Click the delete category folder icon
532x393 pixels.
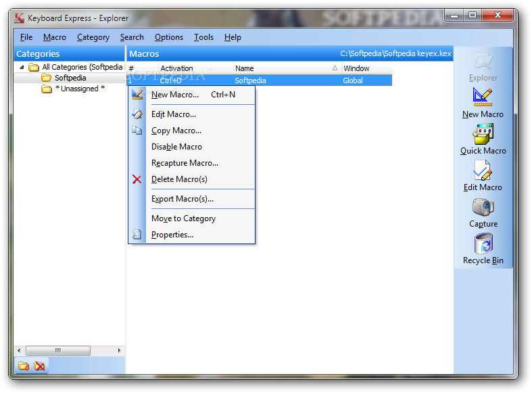click(39, 365)
